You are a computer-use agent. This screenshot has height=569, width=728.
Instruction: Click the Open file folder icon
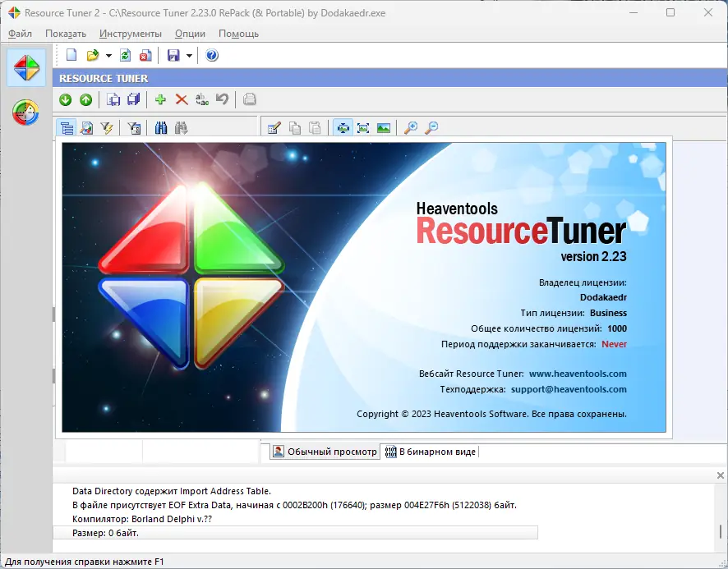click(x=92, y=55)
